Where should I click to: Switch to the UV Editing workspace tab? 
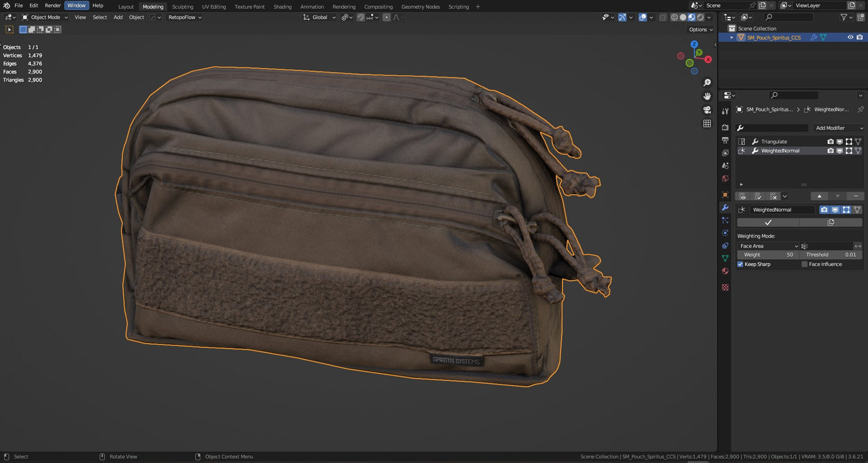(x=214, y=7)
